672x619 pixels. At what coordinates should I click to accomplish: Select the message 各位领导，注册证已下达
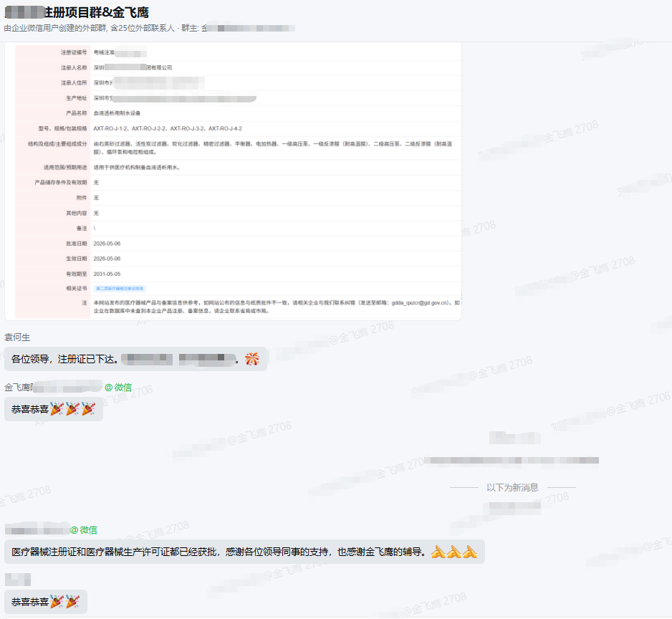[x=135, y=359]
